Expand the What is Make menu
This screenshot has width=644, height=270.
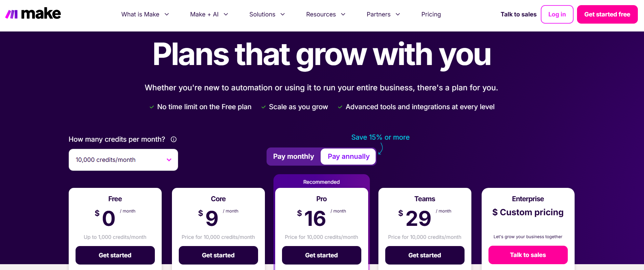click(x=145, y=14)
